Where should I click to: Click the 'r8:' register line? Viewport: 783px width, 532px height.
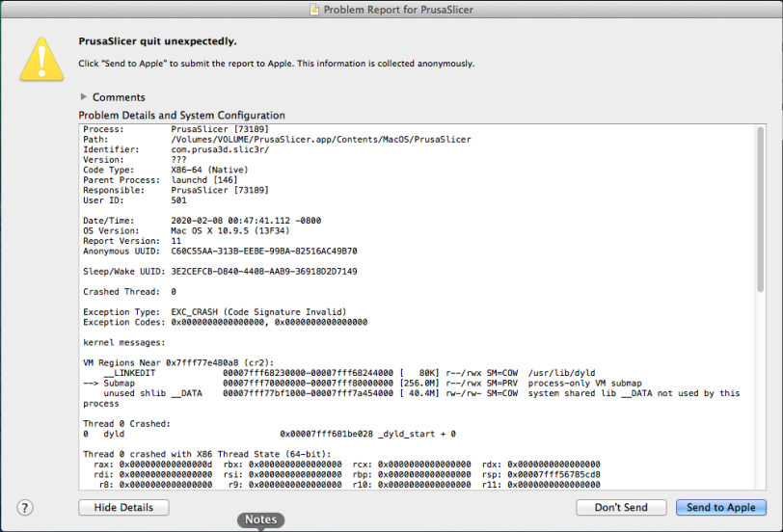tap(349, 485)
